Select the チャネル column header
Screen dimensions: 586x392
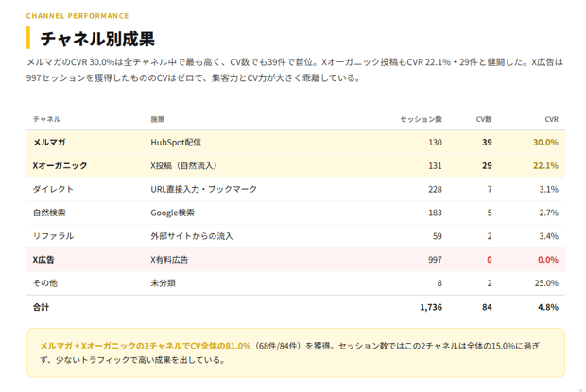(46, 119)
